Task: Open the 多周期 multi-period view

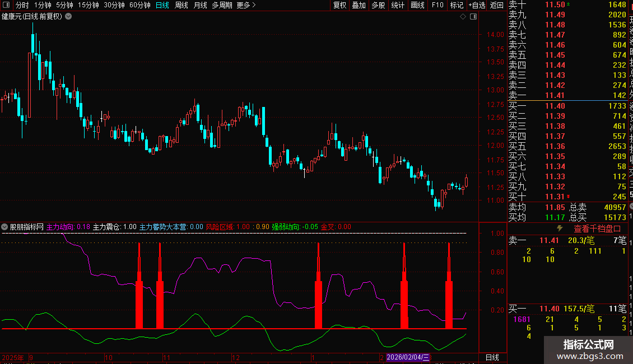Action: [222, 5]
